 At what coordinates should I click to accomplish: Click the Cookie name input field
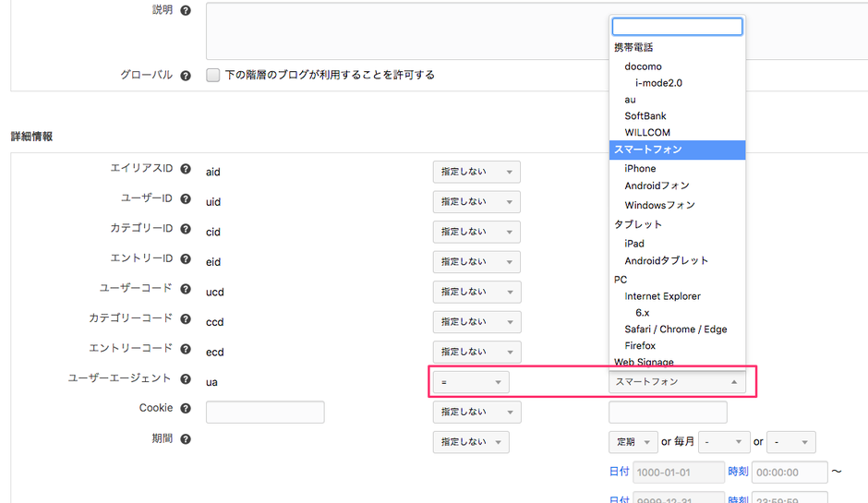265,413
